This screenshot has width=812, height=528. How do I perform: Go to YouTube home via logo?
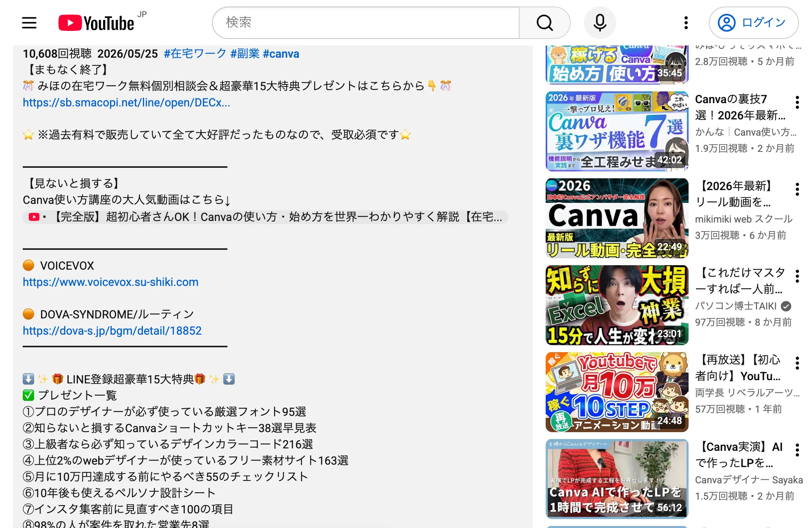[x=97, y=23]
